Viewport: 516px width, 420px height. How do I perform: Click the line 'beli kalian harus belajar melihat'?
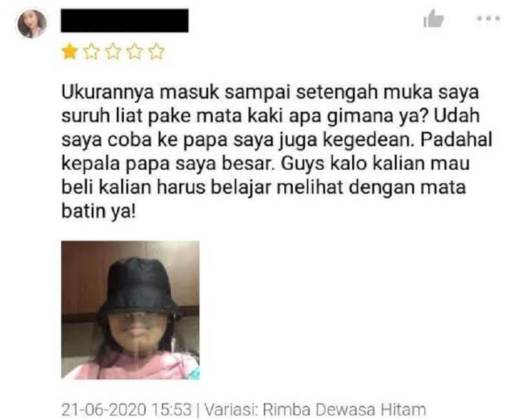click(x=264, y=188)
